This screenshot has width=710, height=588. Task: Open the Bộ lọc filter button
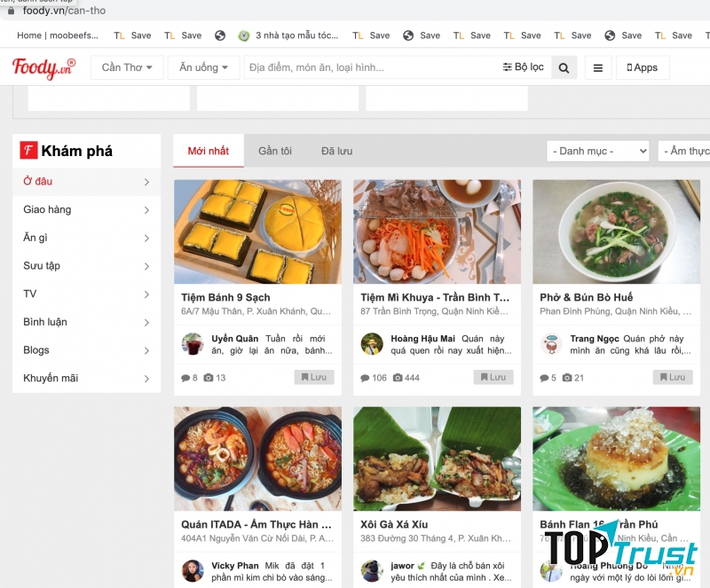523,67
